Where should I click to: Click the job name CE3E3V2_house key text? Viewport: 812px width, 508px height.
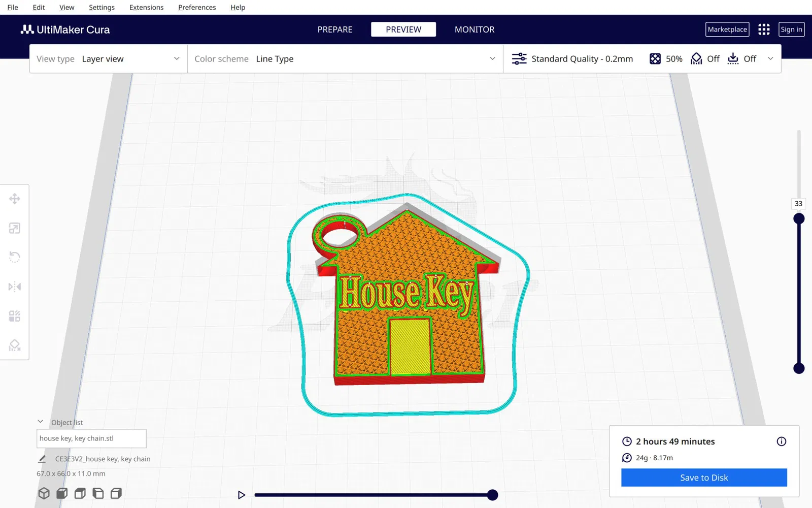(x=103, y=459)
